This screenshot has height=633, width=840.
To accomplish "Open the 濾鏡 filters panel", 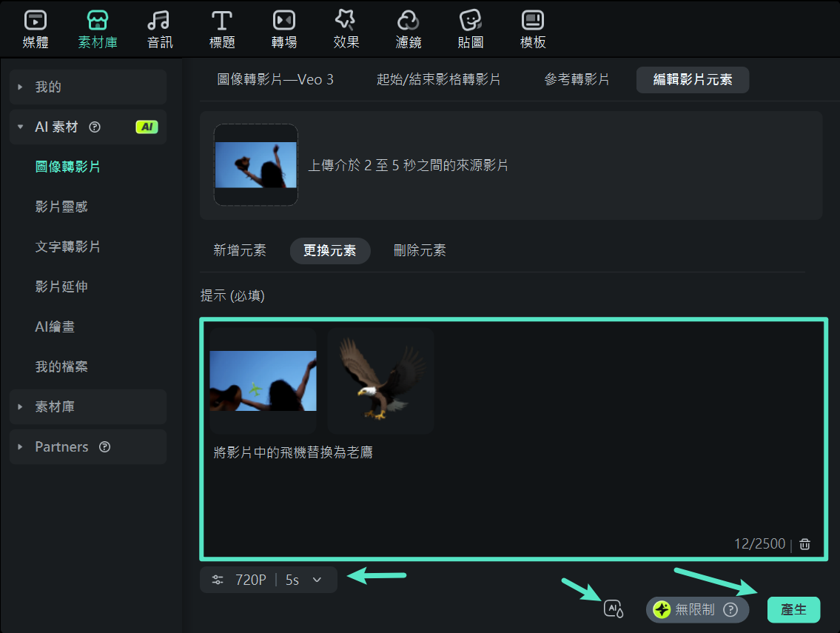I will tap(409, 28).
